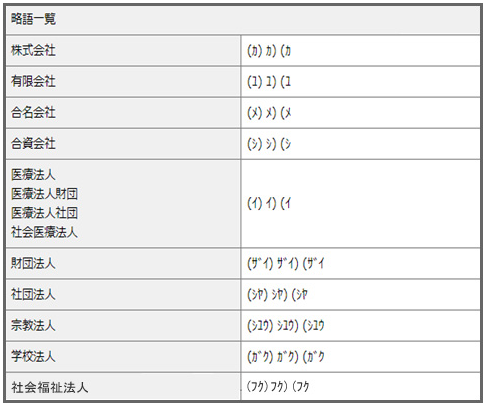
Task: Click the 合資会社 cell
Action: pyautogui.click(x=123, y=144)
